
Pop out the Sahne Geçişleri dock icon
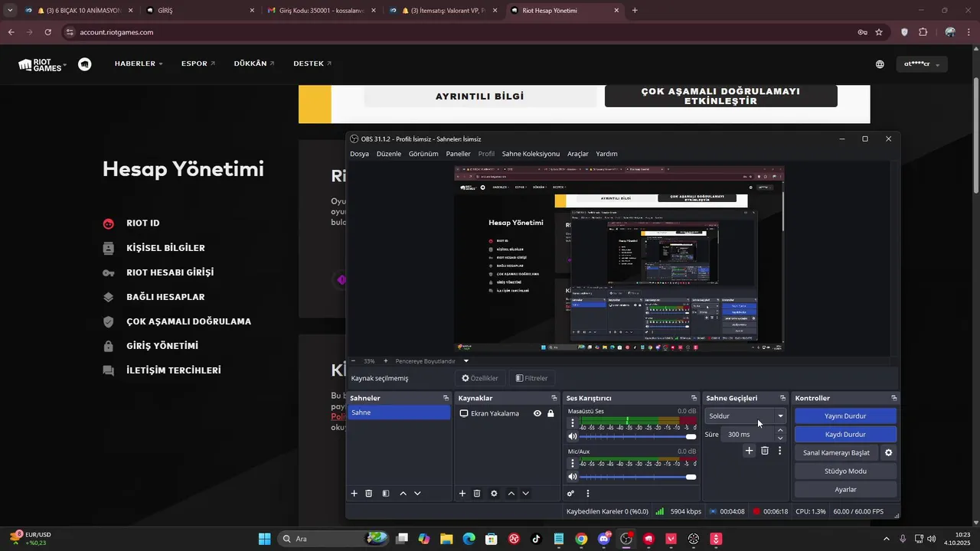click(x=782, y=398)
